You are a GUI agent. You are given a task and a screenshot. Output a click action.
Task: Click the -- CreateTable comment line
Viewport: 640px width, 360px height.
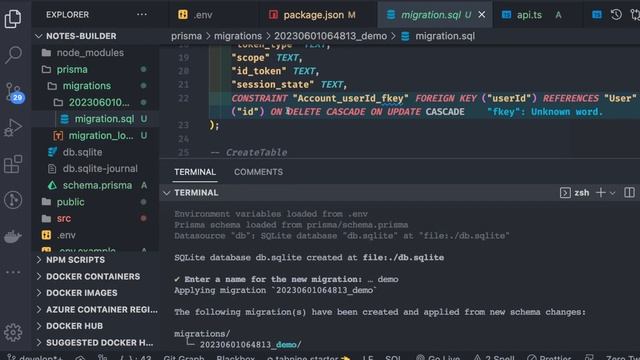point(249,152)
